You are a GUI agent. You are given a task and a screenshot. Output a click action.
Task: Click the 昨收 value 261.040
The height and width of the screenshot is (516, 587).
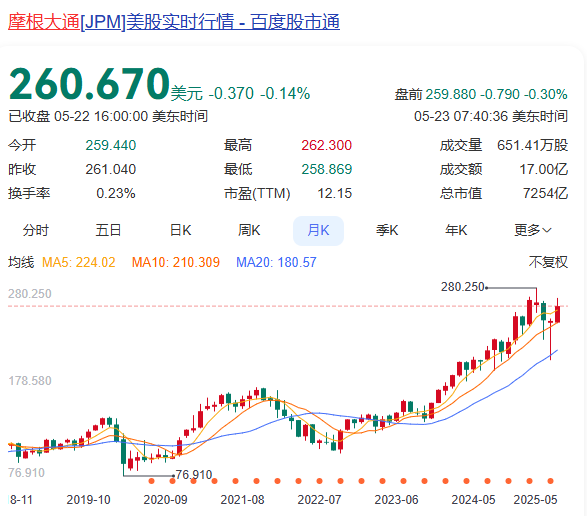click(111, 169)
